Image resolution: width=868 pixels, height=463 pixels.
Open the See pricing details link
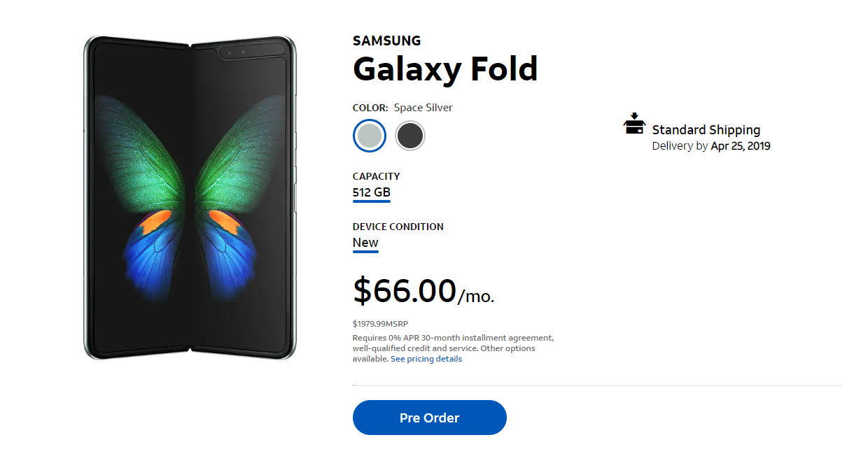(x=426, y=359)
